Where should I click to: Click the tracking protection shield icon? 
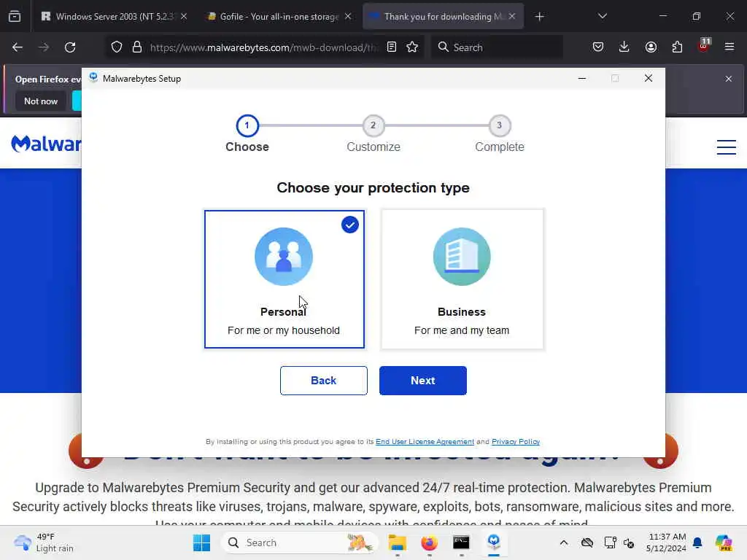pos(117,47)
